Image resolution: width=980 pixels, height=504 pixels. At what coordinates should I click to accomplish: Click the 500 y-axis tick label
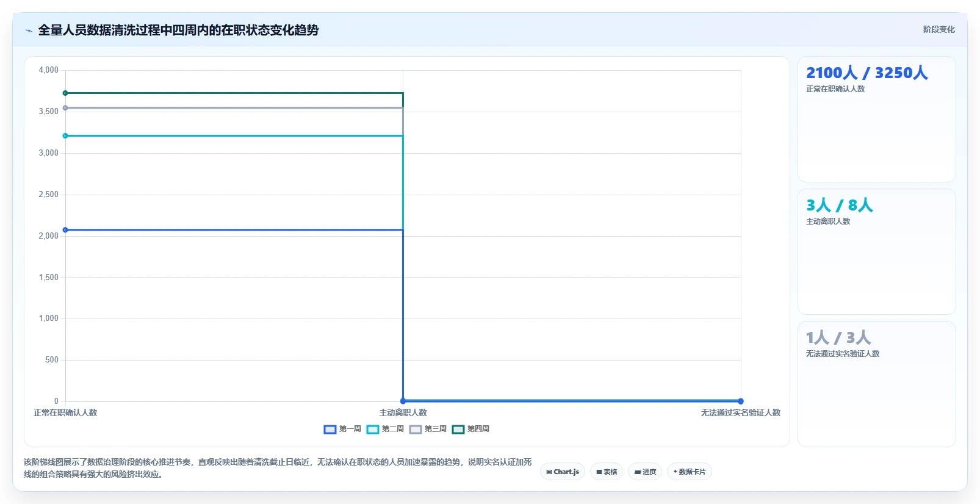[52, 360]
